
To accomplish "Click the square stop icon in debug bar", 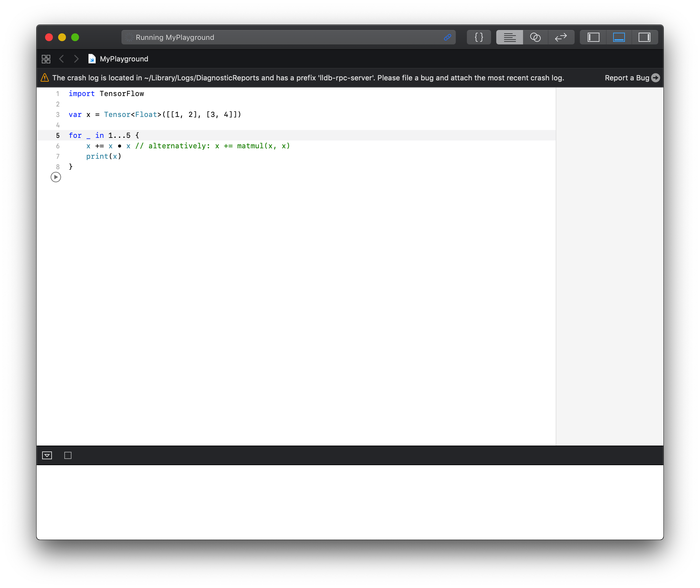I will point(68,455).
